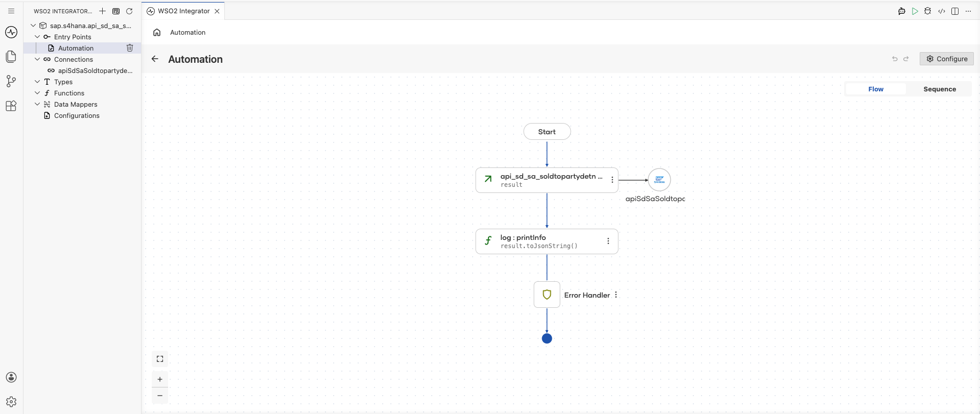Open the Manage gear icon
Viewport: 980px width, 414px height.
11,402
